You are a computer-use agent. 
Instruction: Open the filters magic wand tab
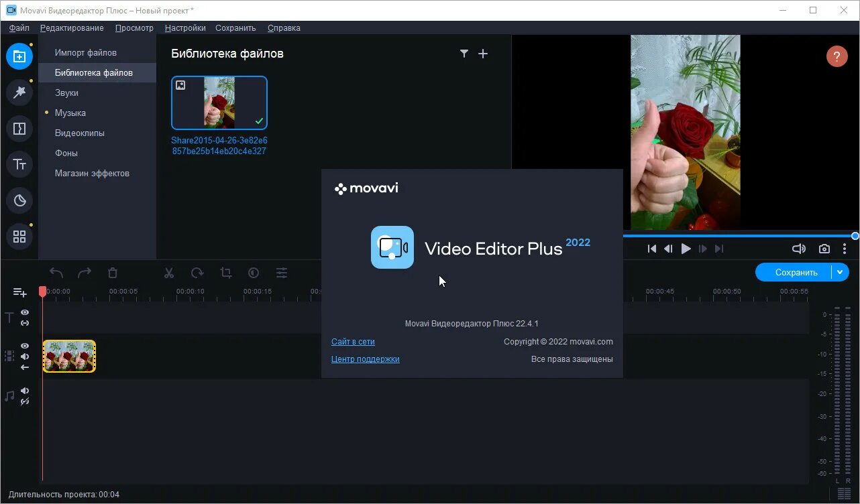(x=19, y=92)
